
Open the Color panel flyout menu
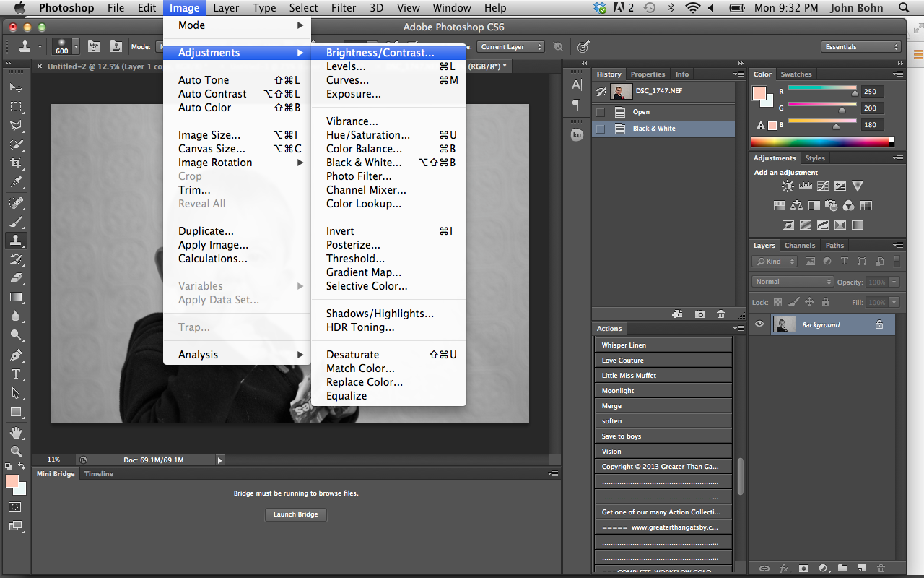pyautogui.click(x=897, y=74)
